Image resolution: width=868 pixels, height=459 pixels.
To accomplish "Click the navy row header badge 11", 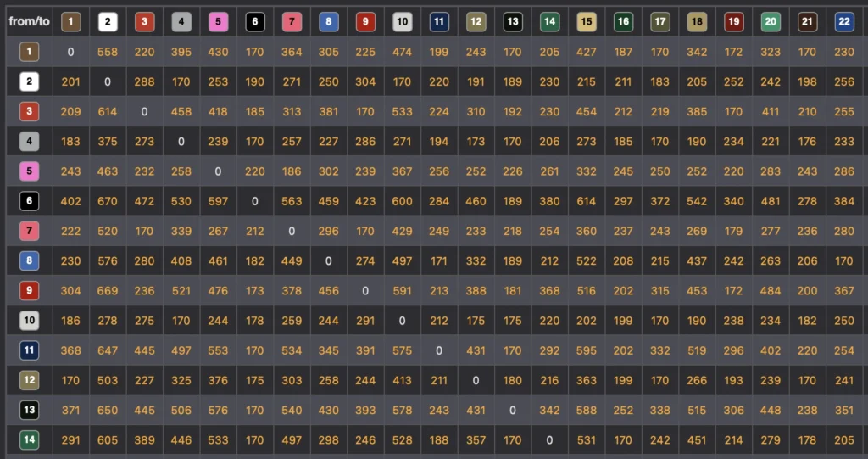I will pos(30,350).
